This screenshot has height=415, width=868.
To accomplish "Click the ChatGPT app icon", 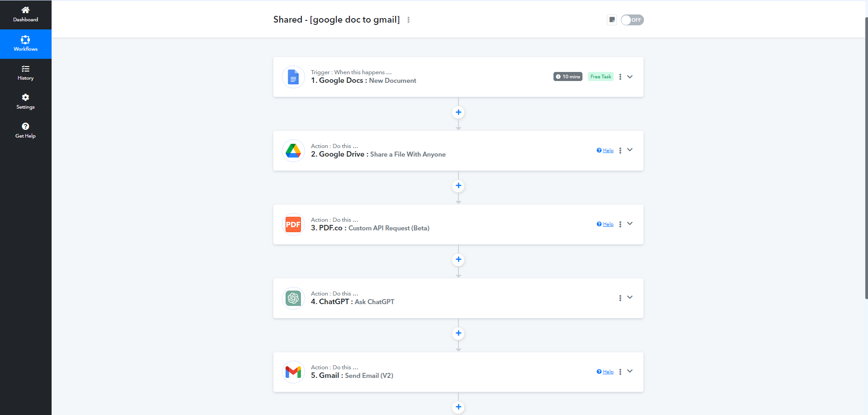I will click(x=293, y=298).
